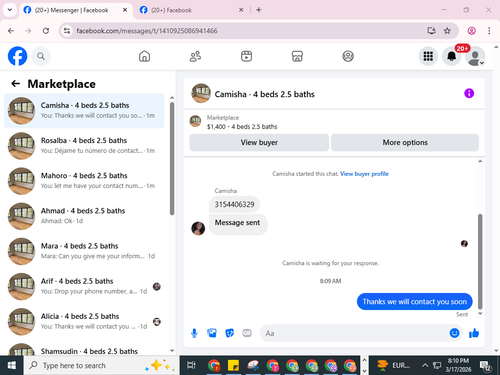The height and width of the screenshot is (375, 500).
Task: Go back in browser history
Action: click(x=11, y=31)
